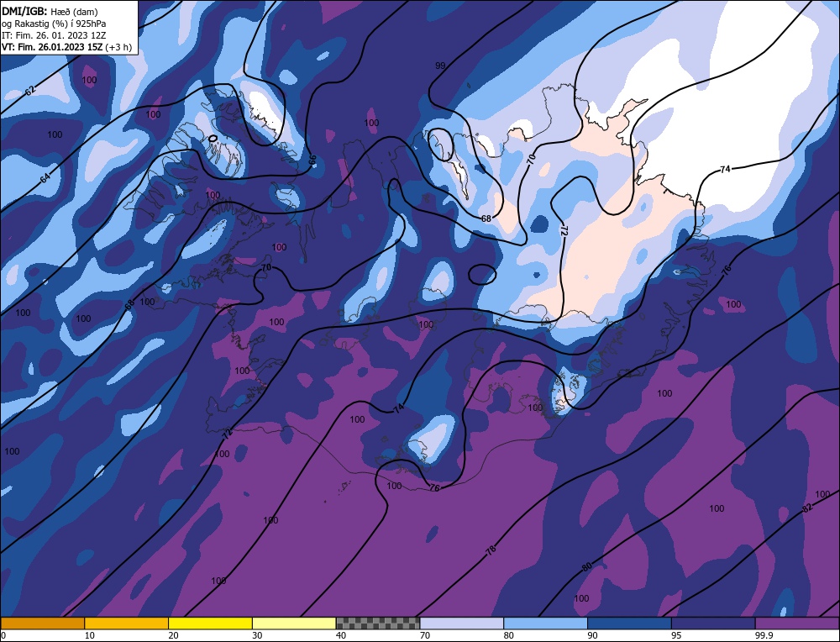Click the dark navy 95–99.9 legend swatch
Viewport: 840px width, 642px height.
pyautogui.click(x=713, y=624)
